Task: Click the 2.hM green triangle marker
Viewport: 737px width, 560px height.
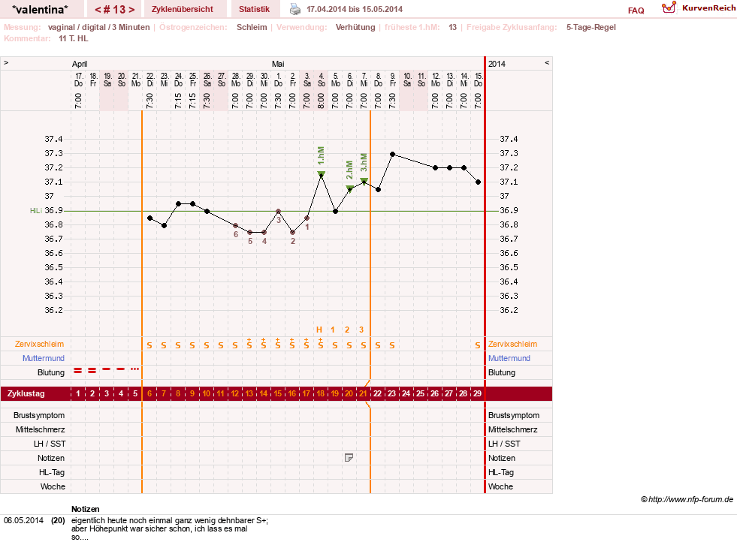Action: coord(349,189)
